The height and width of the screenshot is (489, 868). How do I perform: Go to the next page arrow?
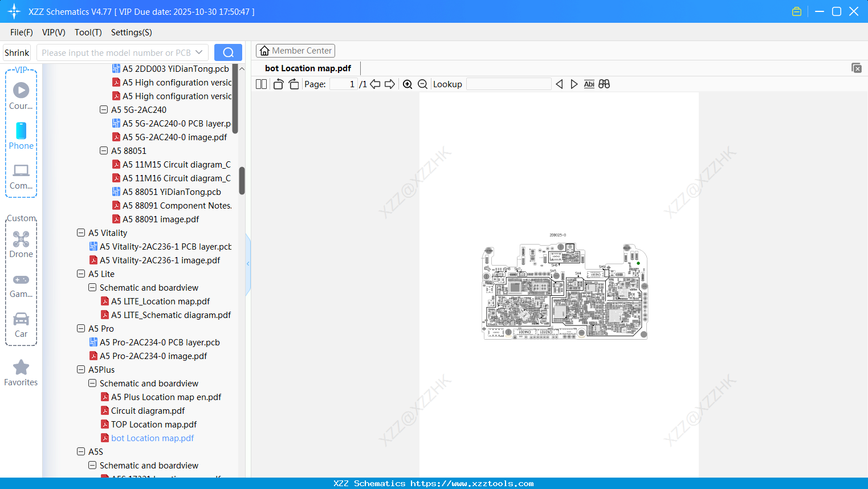click(x=390, y=84)
